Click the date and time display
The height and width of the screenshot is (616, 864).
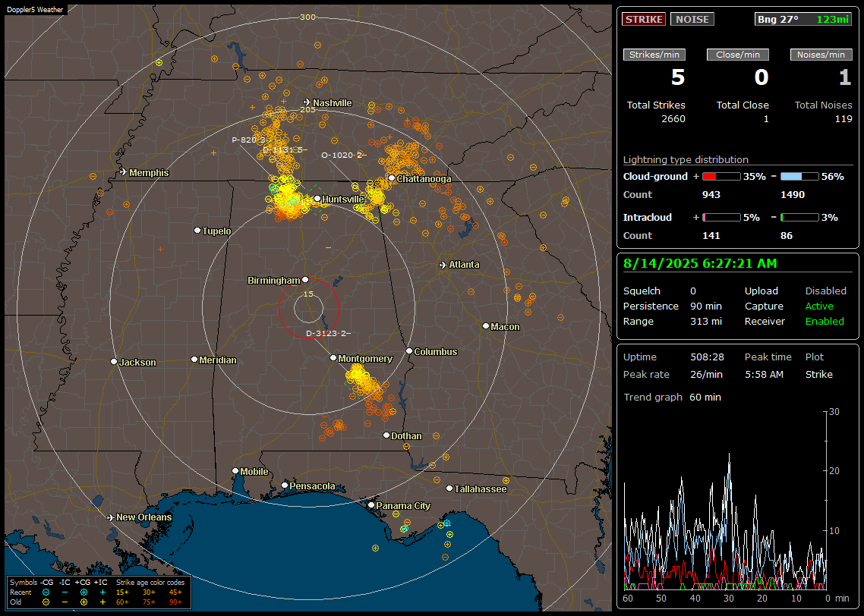click(700, 264)
